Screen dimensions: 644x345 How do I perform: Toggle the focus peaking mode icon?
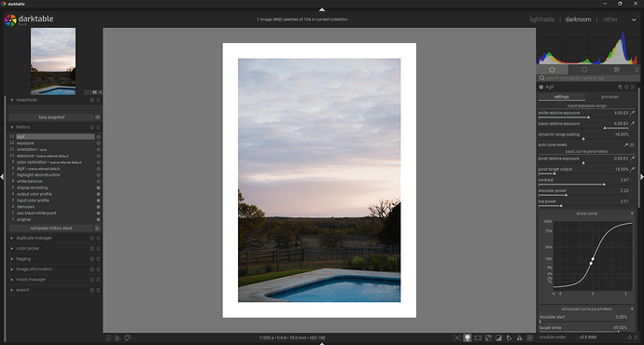point(457,338)
